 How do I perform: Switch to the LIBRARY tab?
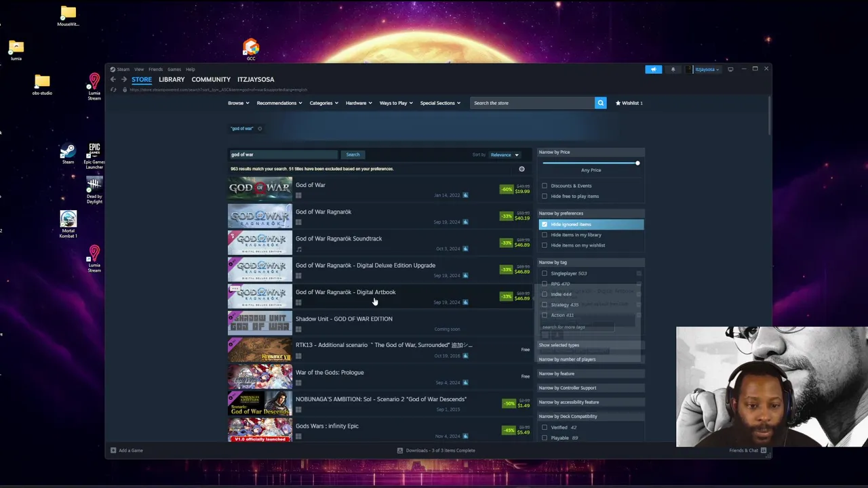pyautogui.click(x=172, y=79)
